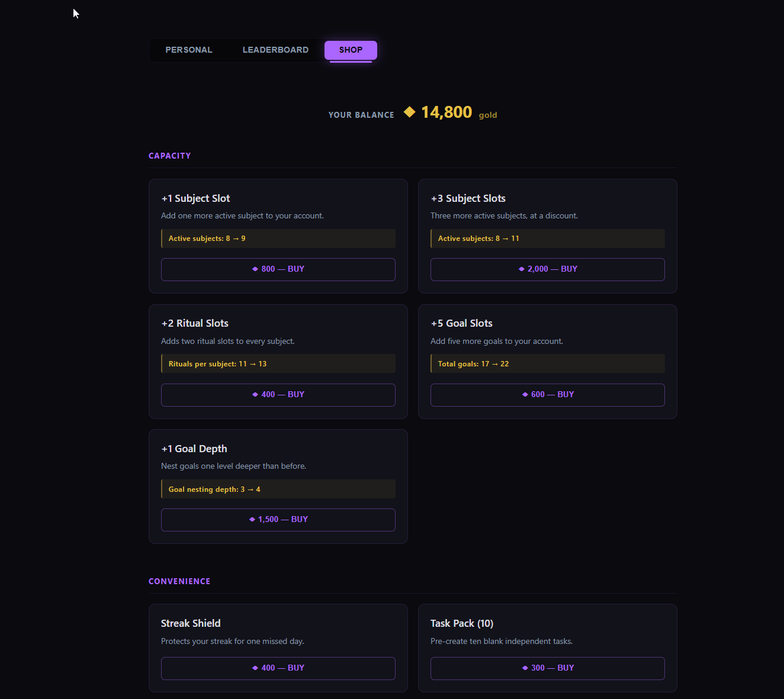Click the "Streak Shield" card title
This screenshot has height=699, width=784.
(x=191, y=623)
